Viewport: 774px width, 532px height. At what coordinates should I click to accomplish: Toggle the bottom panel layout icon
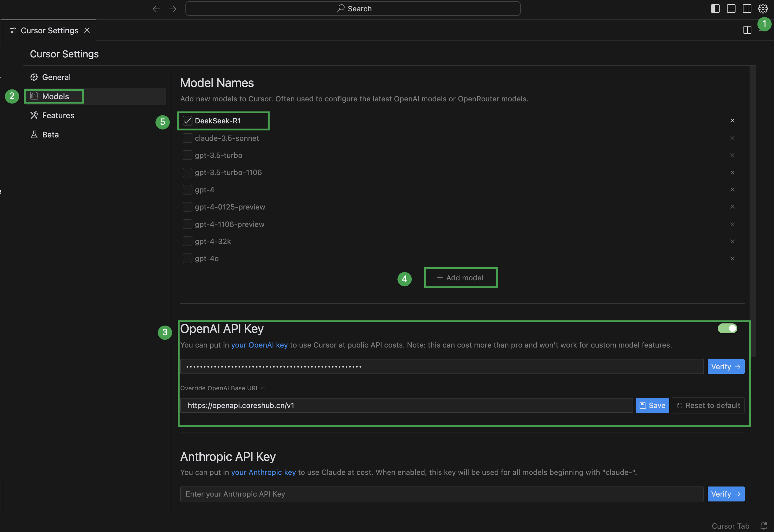point(731,8)
